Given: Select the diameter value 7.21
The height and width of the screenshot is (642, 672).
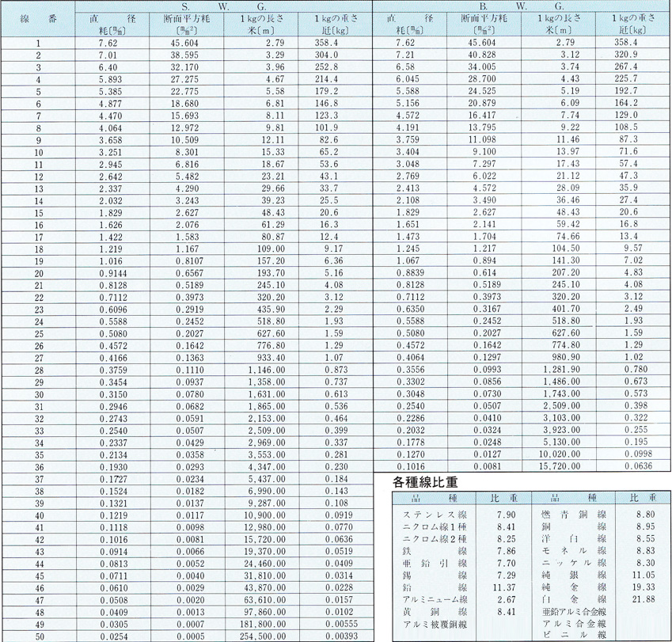Looking at the screenshot, I should [x=405, y=55].
